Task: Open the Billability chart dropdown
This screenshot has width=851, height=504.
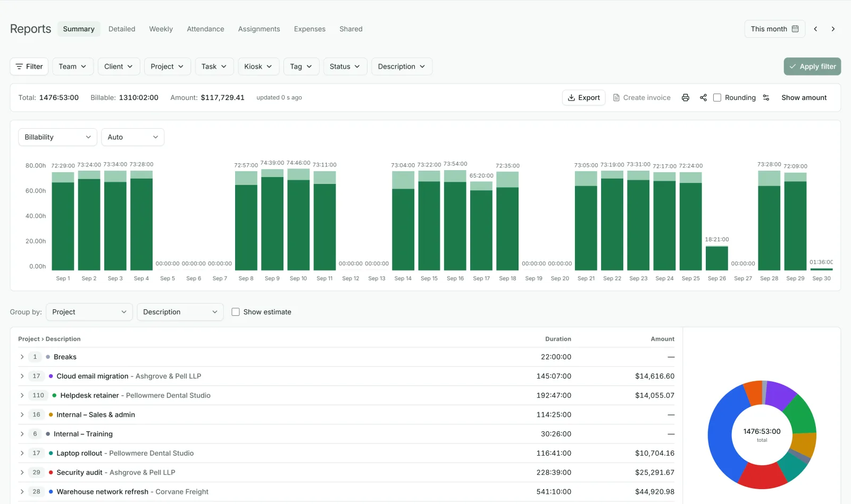Action: pos(57,137)
